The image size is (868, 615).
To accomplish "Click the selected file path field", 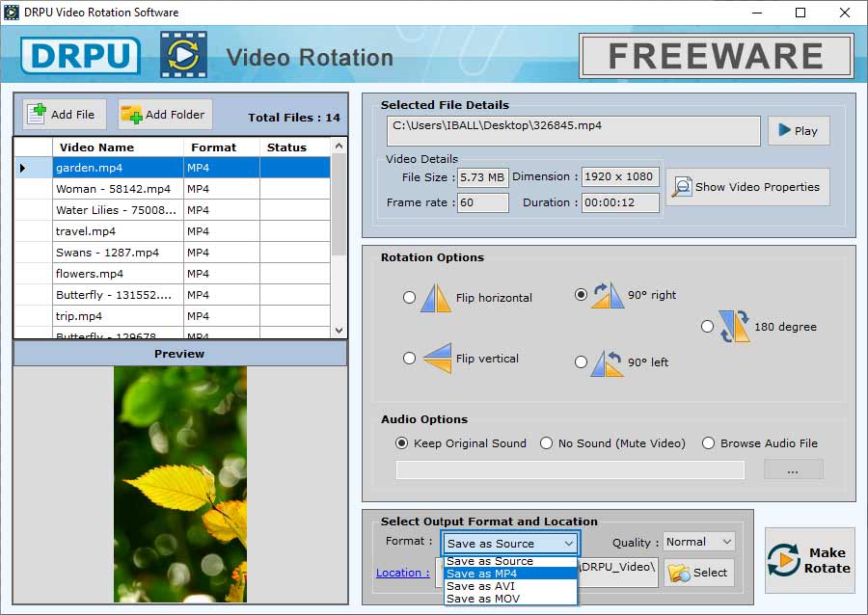I will [574, 130].
